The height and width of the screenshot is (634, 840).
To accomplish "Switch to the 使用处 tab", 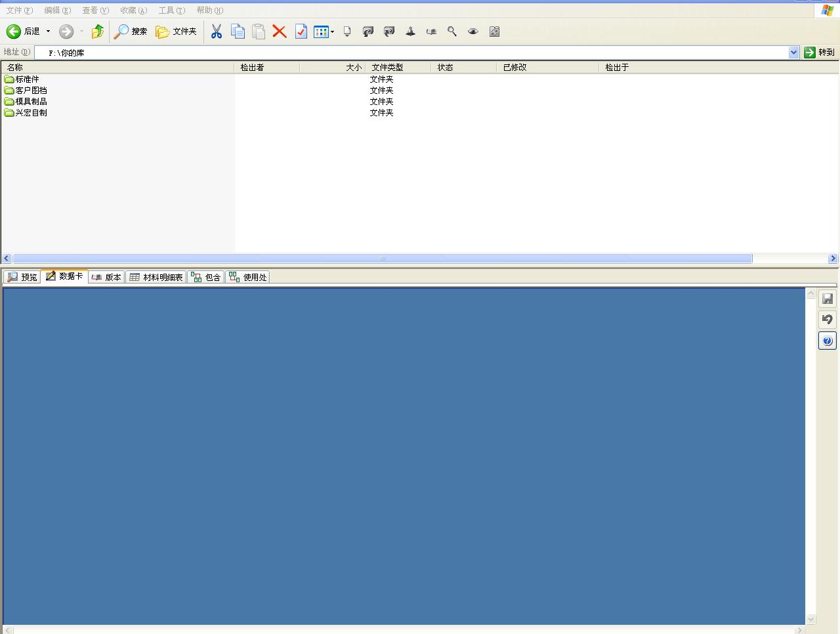I will (x=247, y=277).
